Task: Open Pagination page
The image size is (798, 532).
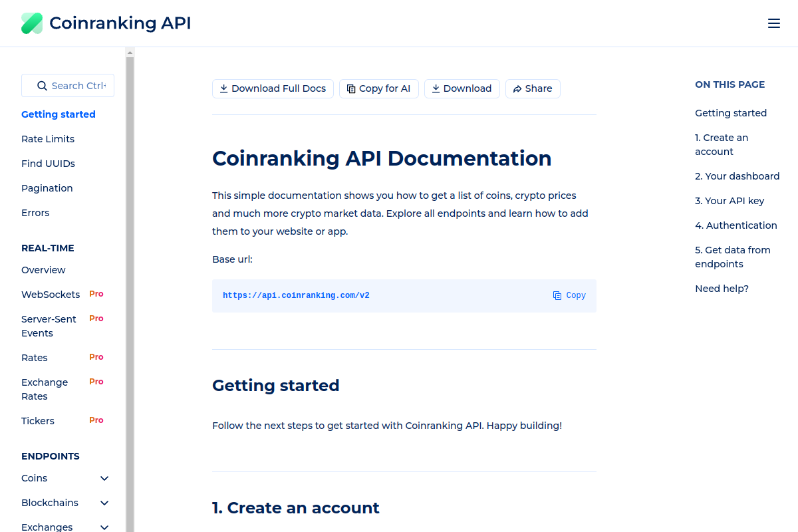Action: [47, 188]
